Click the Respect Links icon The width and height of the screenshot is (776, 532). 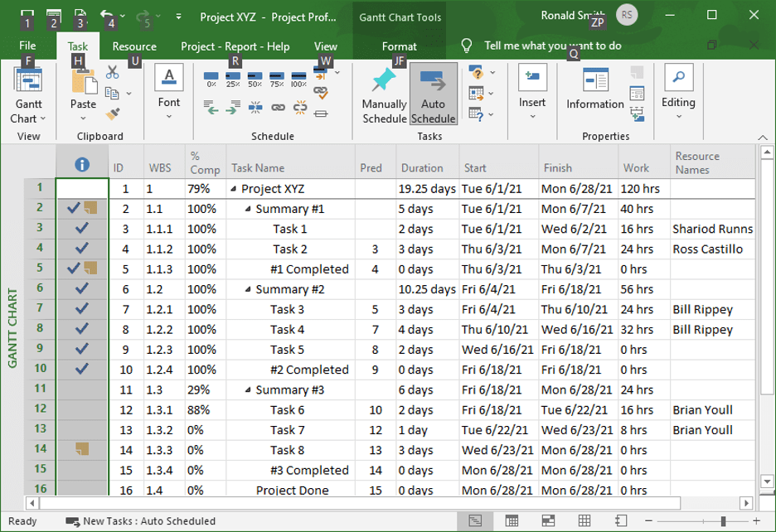point(321,92)
